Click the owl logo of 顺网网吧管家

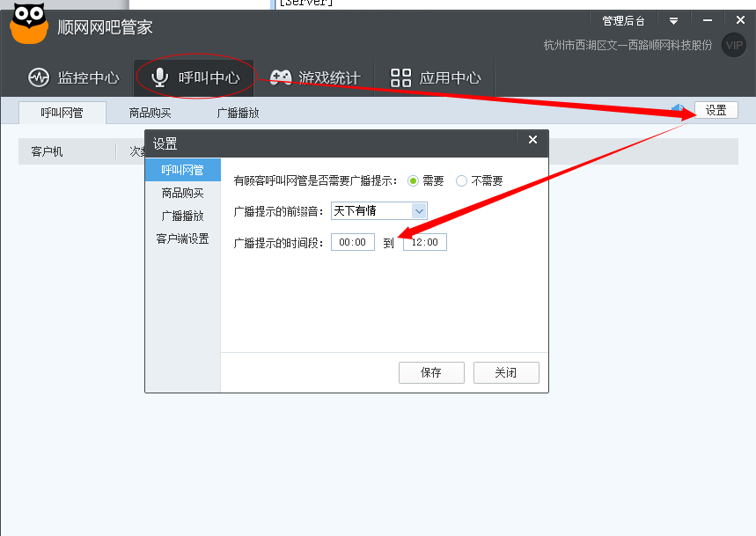point(29,24)
